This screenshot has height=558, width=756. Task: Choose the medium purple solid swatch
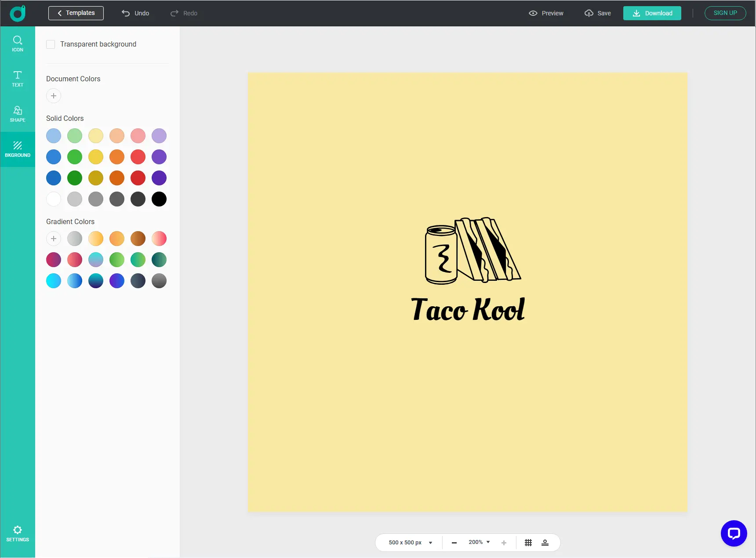[159, 157]
